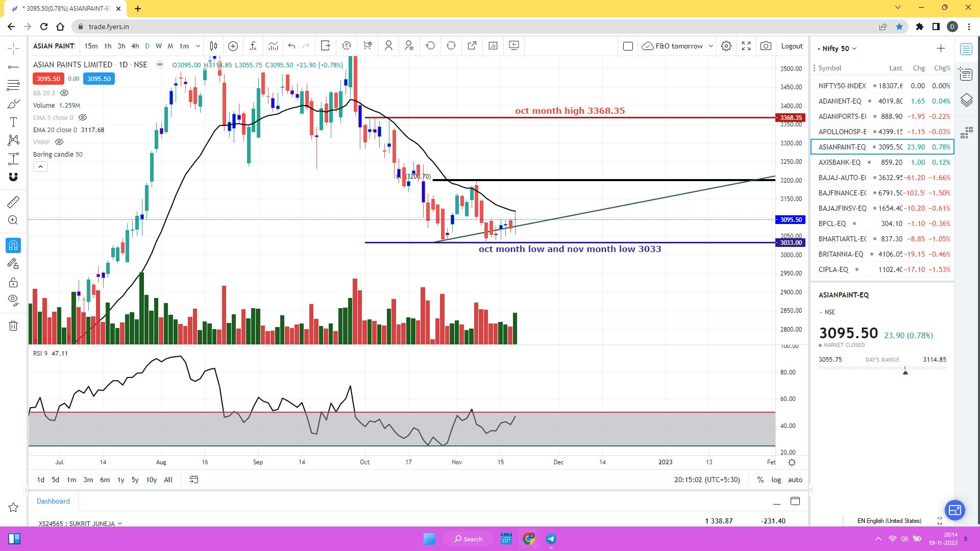This screenshot has height=551, width=980.
Task: Switch to the 15m timeframe
Action: tap(91, 46)
